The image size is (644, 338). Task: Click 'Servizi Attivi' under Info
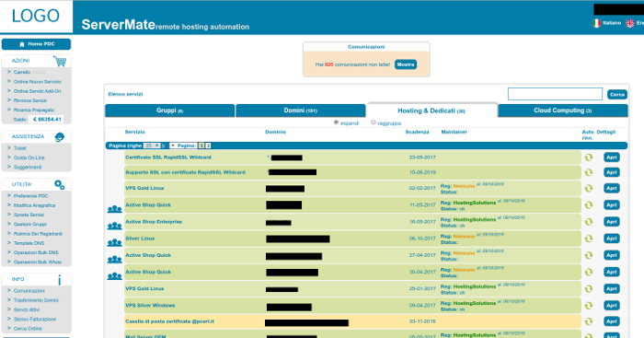pyautogui.click(x=27, y=310)
